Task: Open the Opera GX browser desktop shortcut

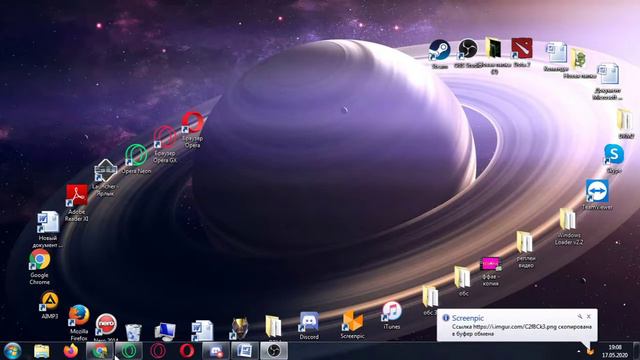Action: (x=164, y=138)
